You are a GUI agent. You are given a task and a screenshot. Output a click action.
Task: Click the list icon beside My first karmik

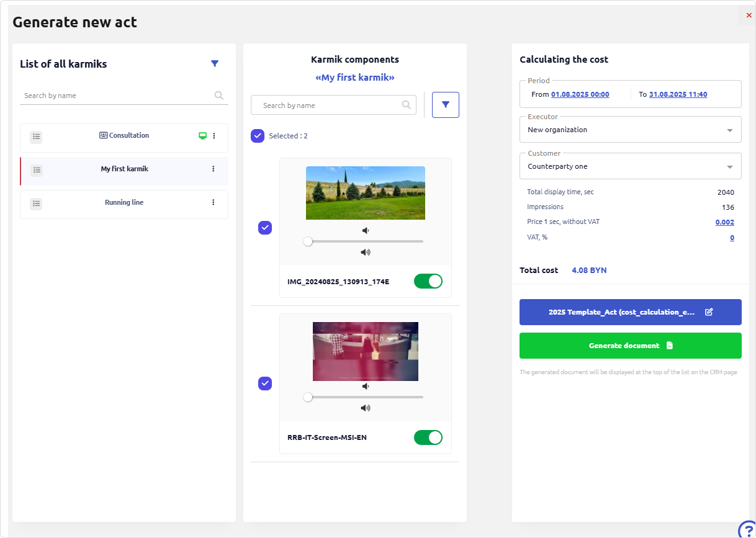37,169
